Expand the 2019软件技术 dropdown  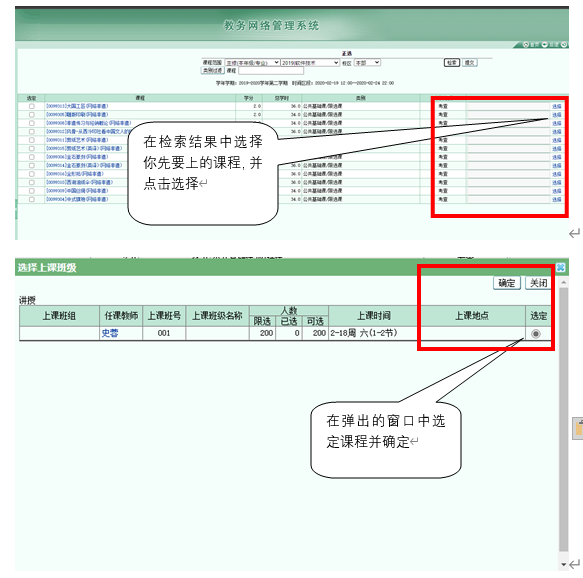pos(310,63)
